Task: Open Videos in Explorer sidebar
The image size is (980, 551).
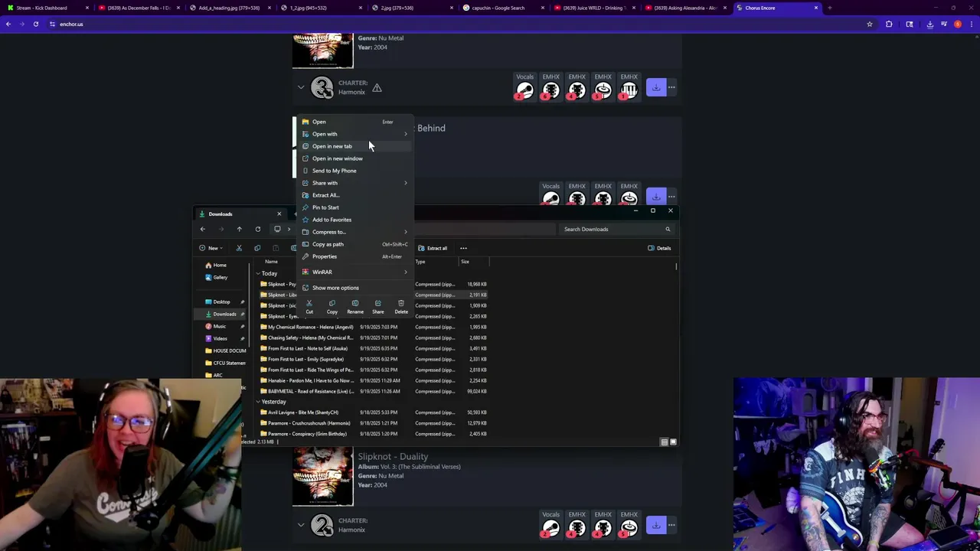Action: [x=220, y=338]
